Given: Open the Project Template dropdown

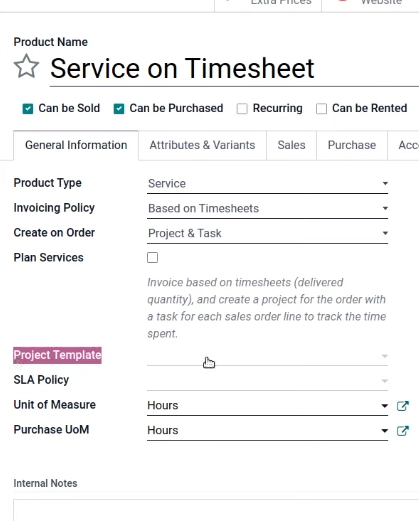Looking at the screenshot, I should [267, 356].
